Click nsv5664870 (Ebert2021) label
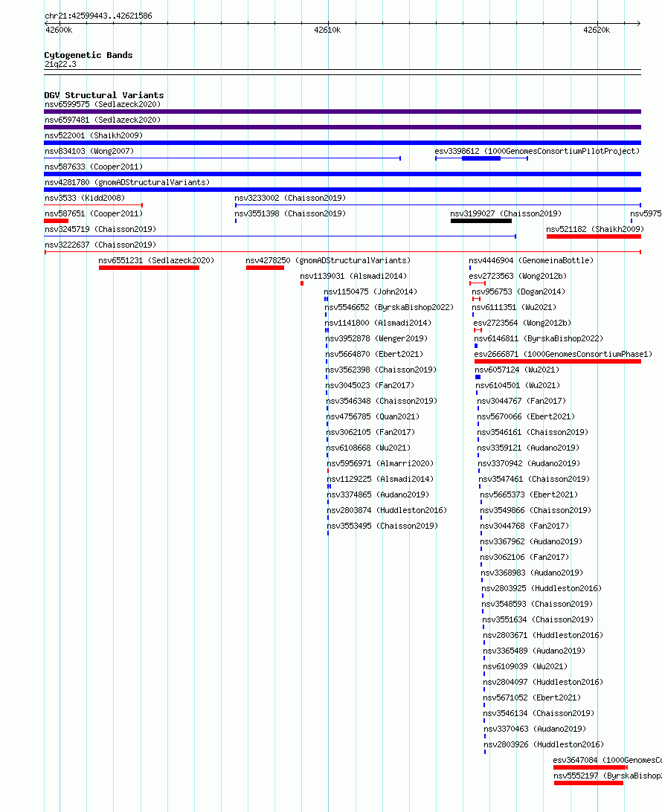 pos(374,354)
